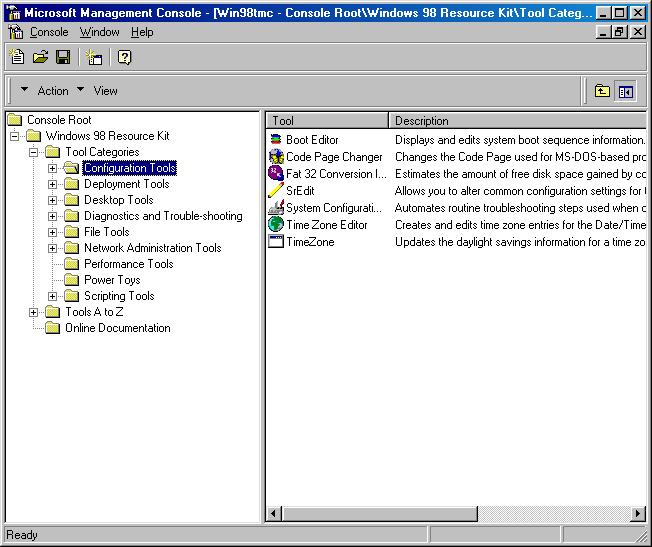Image resolution: width=652 pixels, height=547 pixels.
Task: Click the Performance Tools folder icon
Action: [72, 264]
